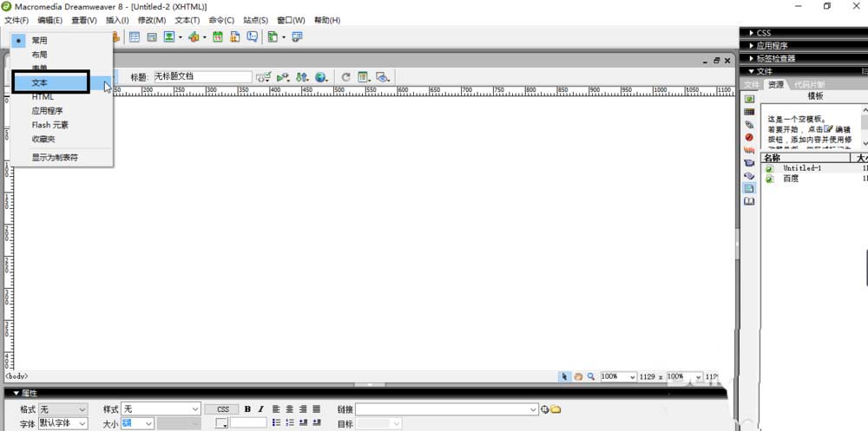Click the Templates insert icon

(x=273, y=37)
